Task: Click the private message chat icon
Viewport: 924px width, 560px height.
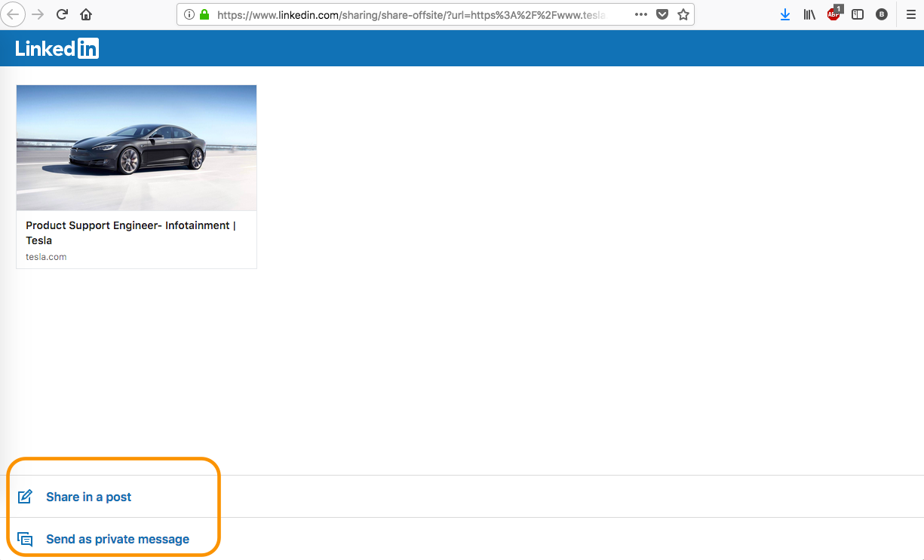Action: click(x=25, y=539)
